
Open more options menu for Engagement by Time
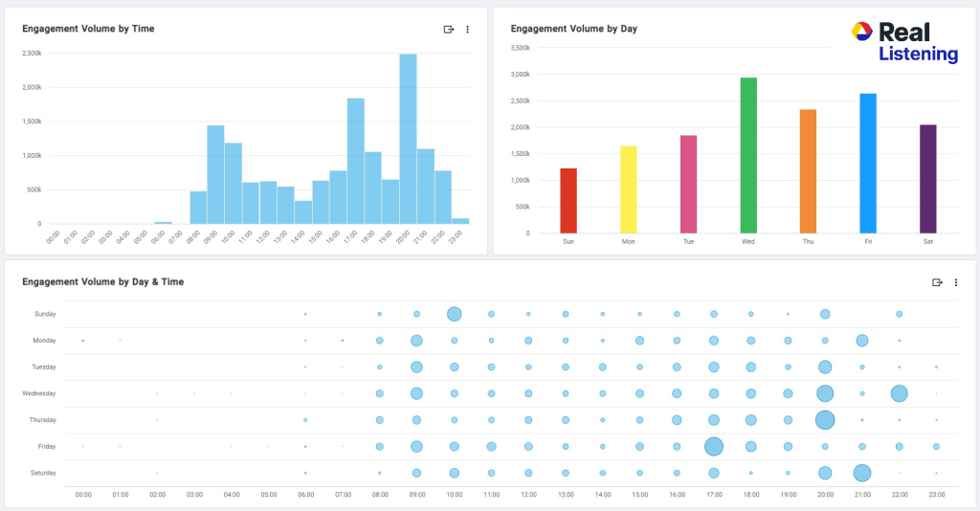[x=467, y=30]
